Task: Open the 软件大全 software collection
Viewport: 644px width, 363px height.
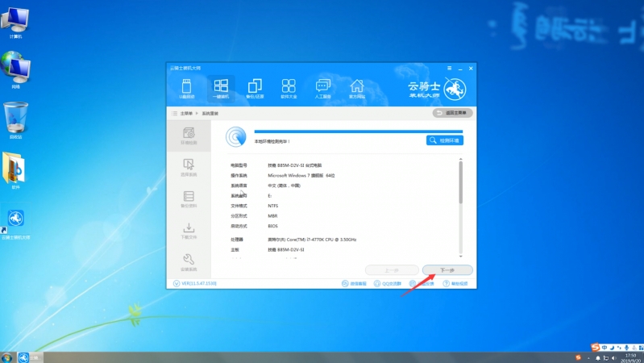Action: pyautogui.click(x=289, y=89)
